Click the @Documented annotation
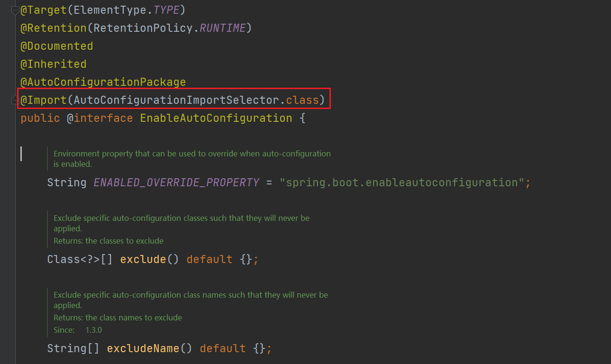The width and height of the screenshot is (611, 364). 56,46
